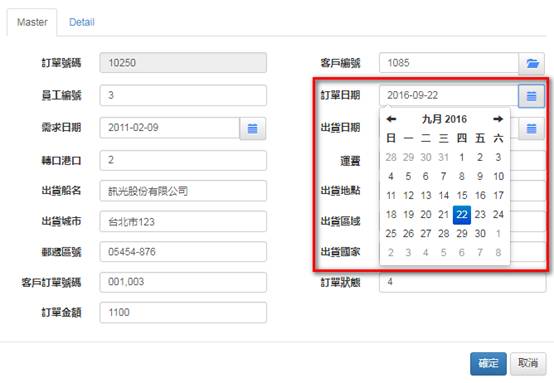Click the 訂單日期 field with 2016-09-22

pyautogui.click(x=449, y=95)
